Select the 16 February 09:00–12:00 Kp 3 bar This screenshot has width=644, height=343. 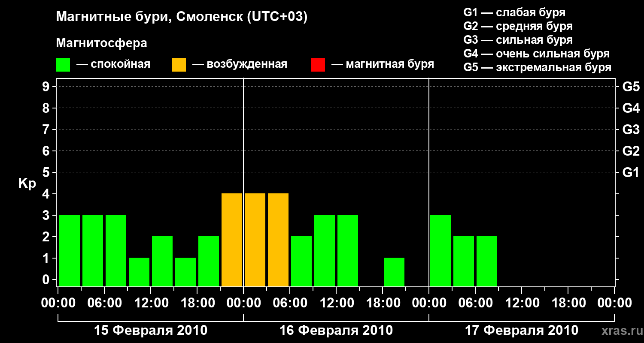pyautogui.click(x=325, y=250)
